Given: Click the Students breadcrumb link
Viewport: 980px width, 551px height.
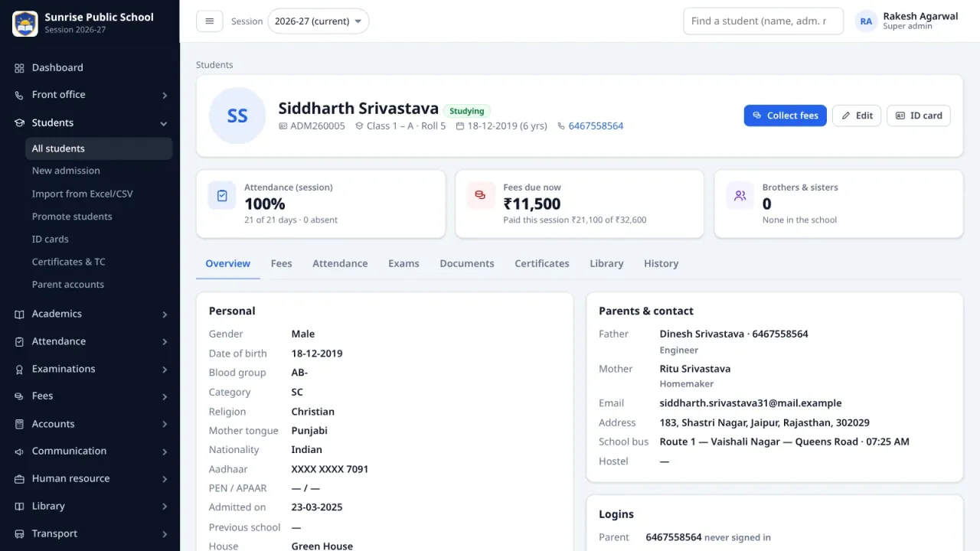Looking at the screenshot, I should coord(214,65).
